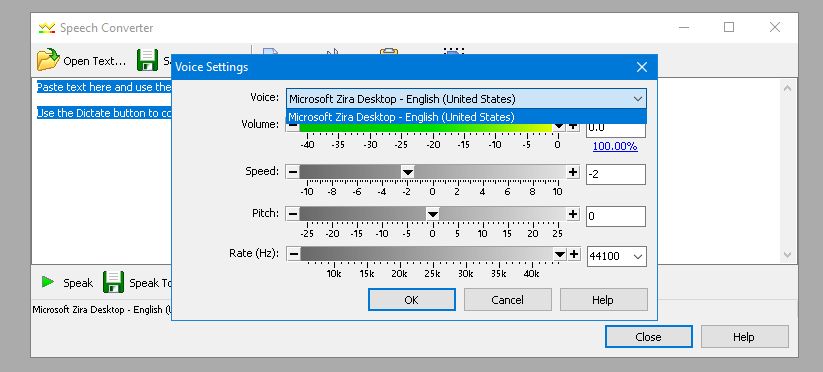The image size is (823, 372).
Task: Open Help in Voice Settings dialog
Action: pos(604,300)
